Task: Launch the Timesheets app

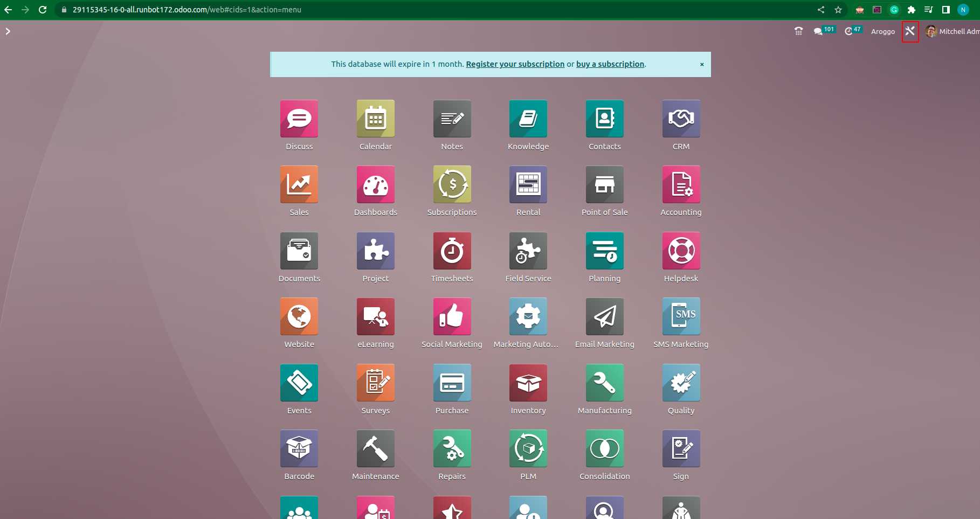Action: point(452,251)
